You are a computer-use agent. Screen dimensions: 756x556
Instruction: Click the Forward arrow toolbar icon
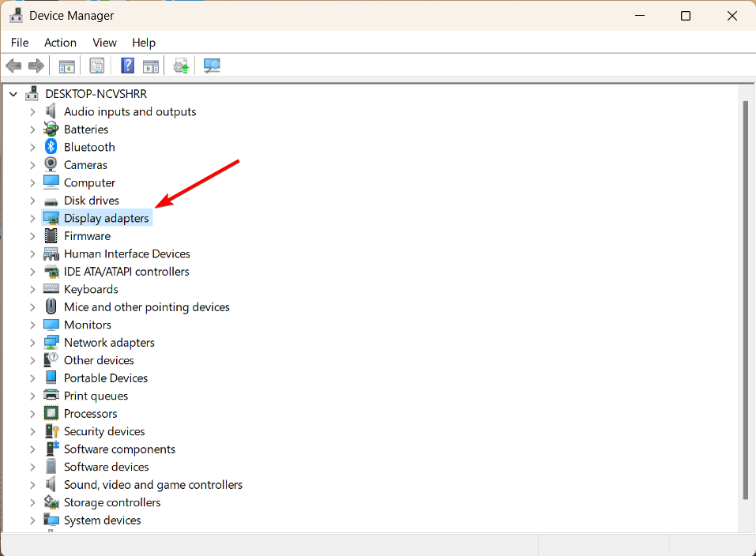(x=36, y=66)
